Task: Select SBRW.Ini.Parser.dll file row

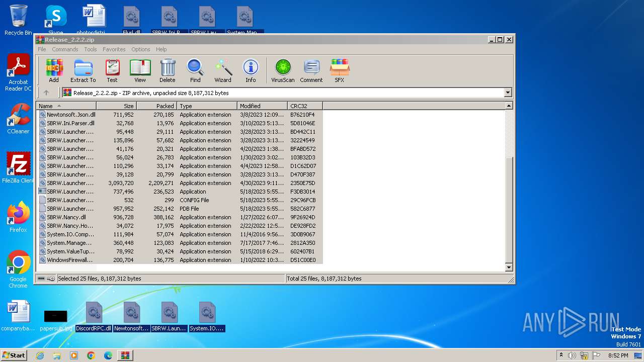Action: click(x=180, y=123)
